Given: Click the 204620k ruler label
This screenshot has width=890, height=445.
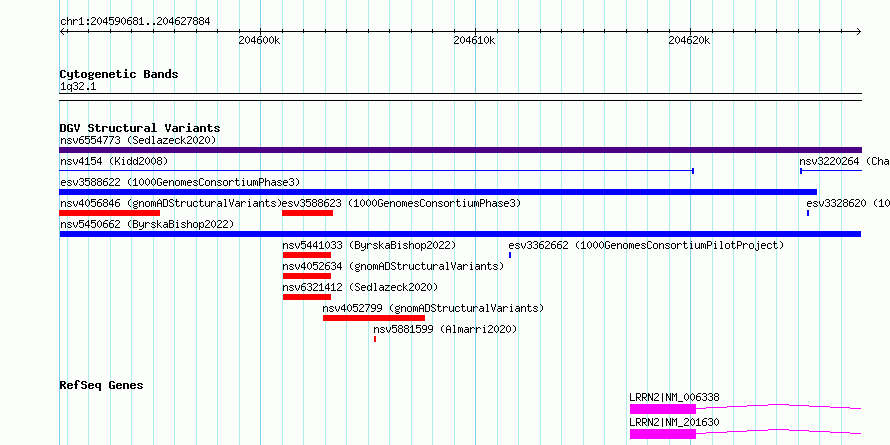Looking at the screenshot, I should coord(690,40).
